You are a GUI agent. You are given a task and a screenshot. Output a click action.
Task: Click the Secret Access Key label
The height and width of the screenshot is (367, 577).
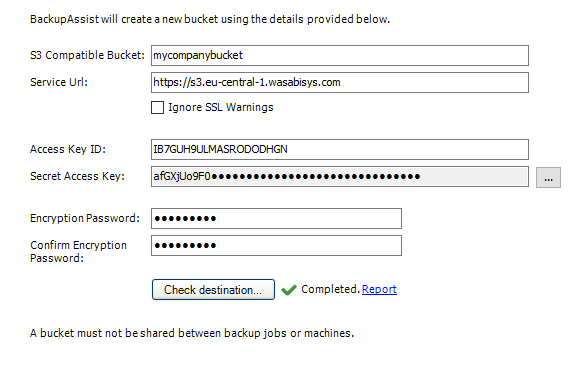pos(77,176)
